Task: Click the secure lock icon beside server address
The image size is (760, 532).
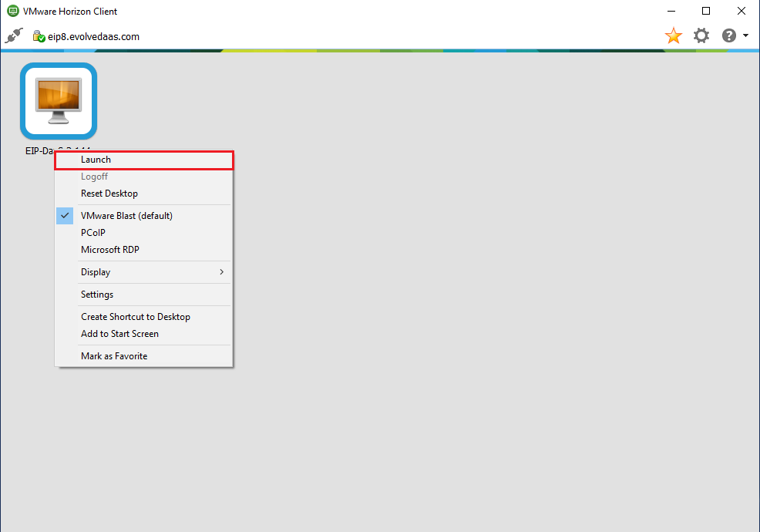Action: pos(39,36)
